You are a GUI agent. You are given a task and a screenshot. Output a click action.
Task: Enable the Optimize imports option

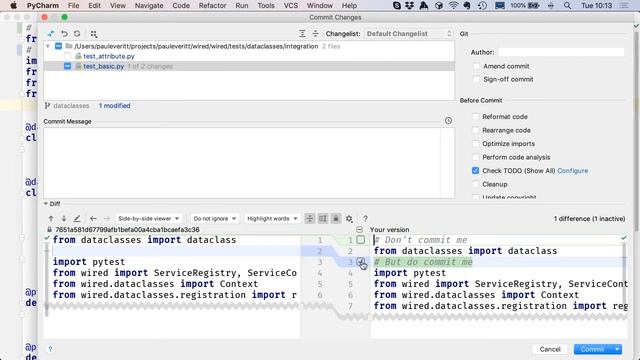[476, 144]
